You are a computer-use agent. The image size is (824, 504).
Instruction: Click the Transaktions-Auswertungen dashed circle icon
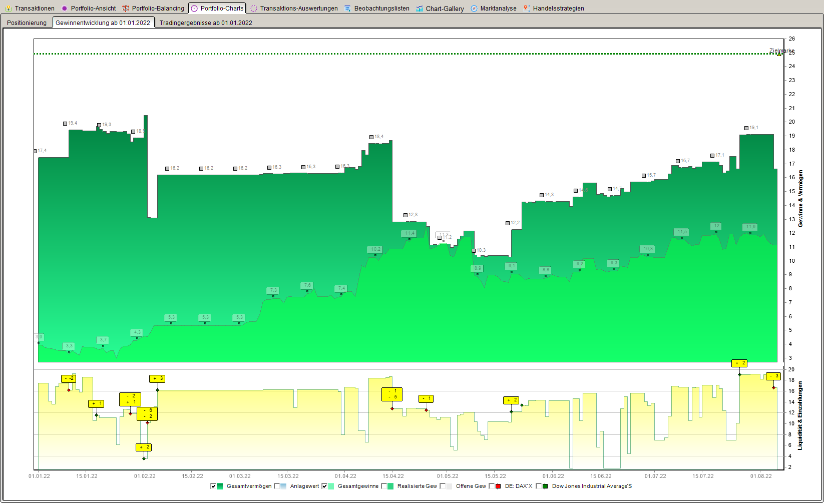[x=254, y=8]
